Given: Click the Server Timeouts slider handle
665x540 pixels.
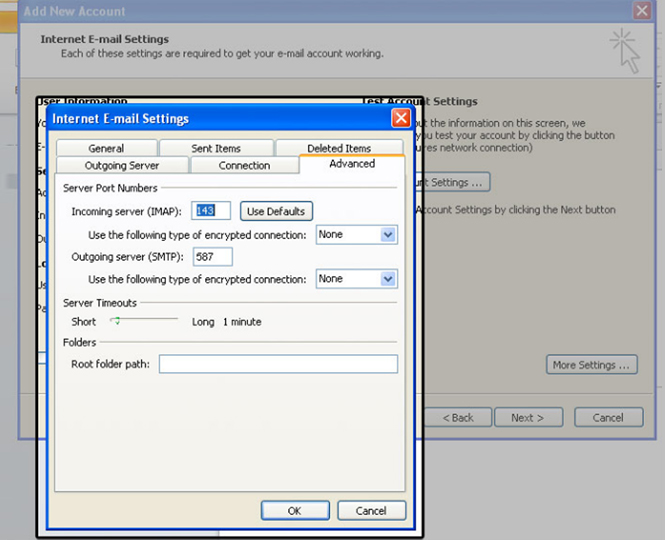Looking at the screenshot, I should pos(117,321).
